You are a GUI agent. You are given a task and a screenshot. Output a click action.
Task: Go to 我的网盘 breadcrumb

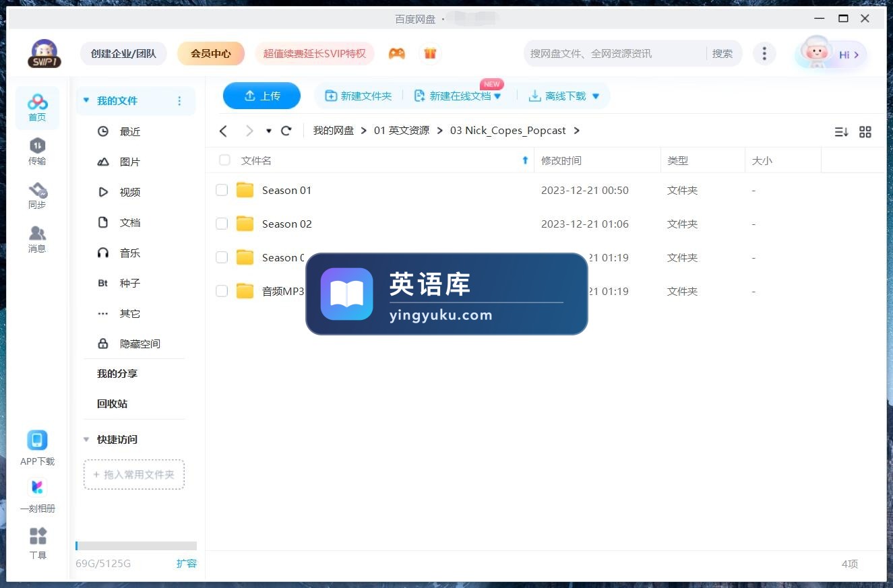(x=334, y=131)
